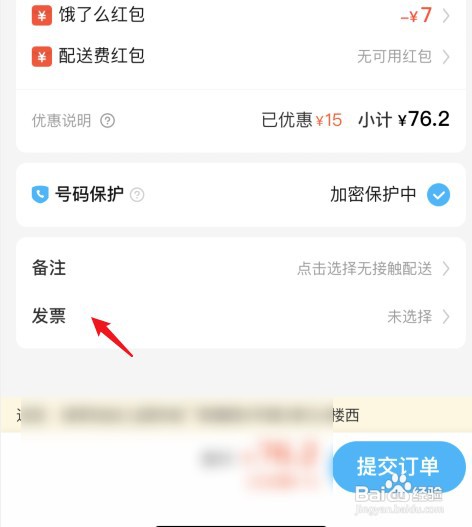This screenshot has height=527, width=472.
Task: Select the 发票 invoice entry
Action: click(241, 316)
